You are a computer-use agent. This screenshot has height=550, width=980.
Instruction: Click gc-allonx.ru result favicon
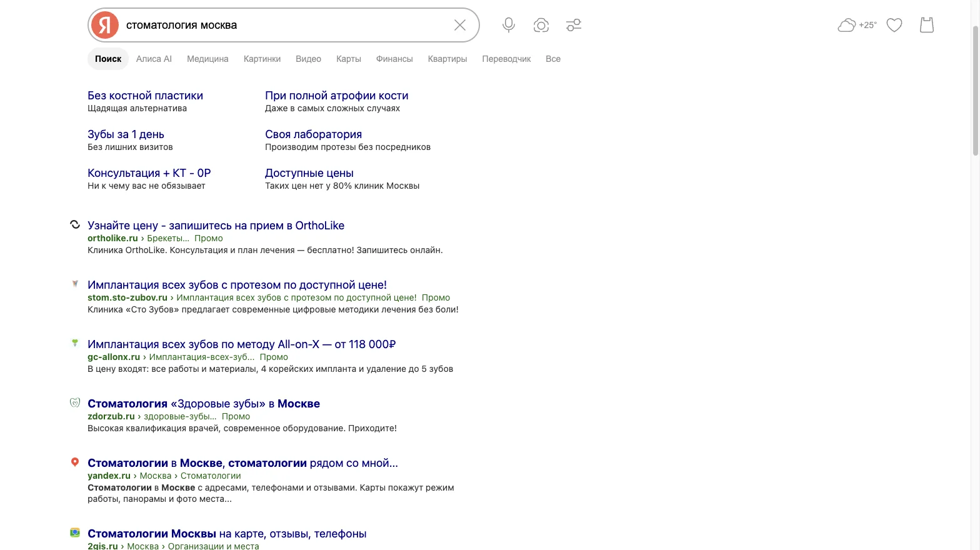coord(75,343)
